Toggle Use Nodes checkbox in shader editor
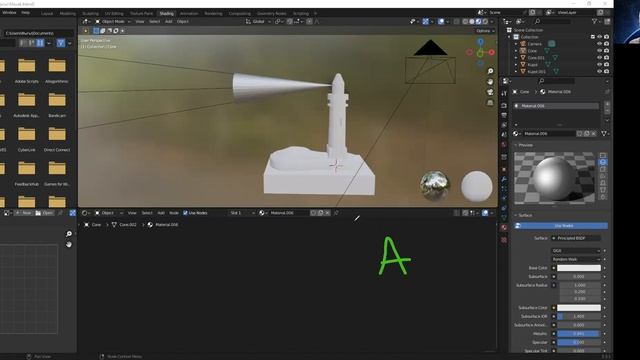This screenshot has width=640, height=360. tap(185, 213)
